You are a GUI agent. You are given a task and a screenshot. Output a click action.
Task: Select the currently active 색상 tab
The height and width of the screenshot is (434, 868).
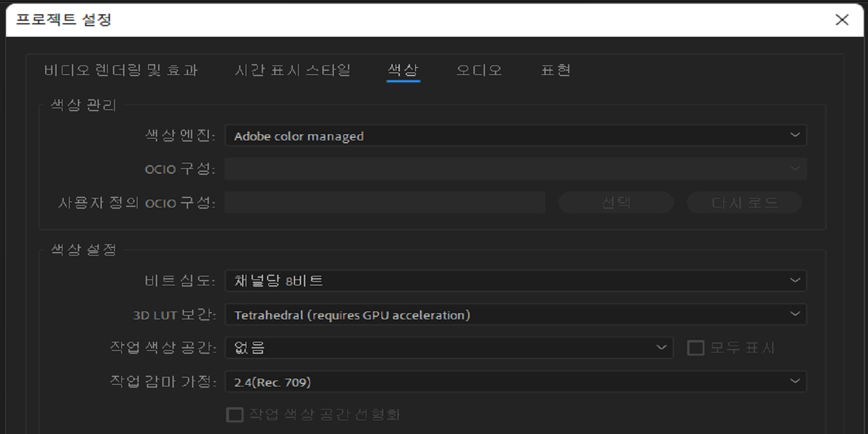403,70
